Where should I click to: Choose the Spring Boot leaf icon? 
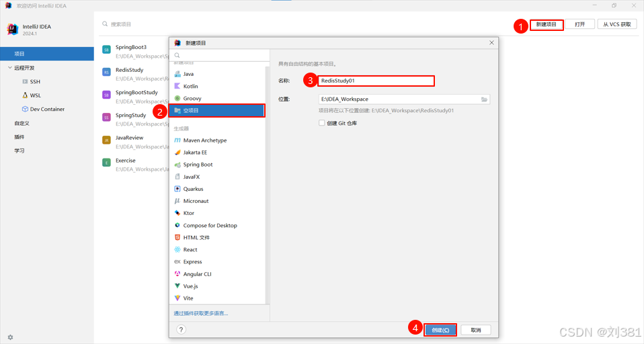[x=177, y=165]
